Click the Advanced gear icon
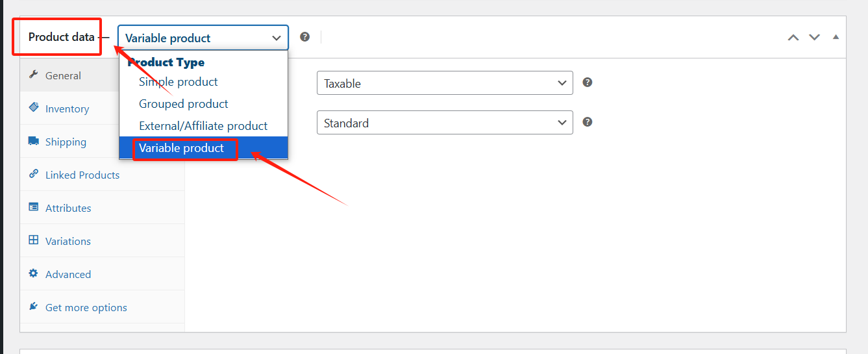Image resolution: width=868 pixels, height=354 pixels. pos(33,273)
